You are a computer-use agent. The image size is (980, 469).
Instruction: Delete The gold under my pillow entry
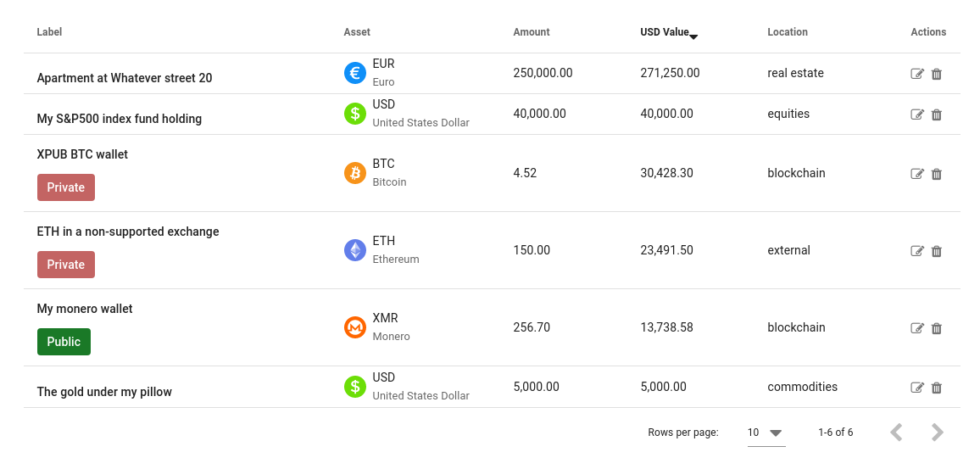pyautogui.click(x=936, y=388)
